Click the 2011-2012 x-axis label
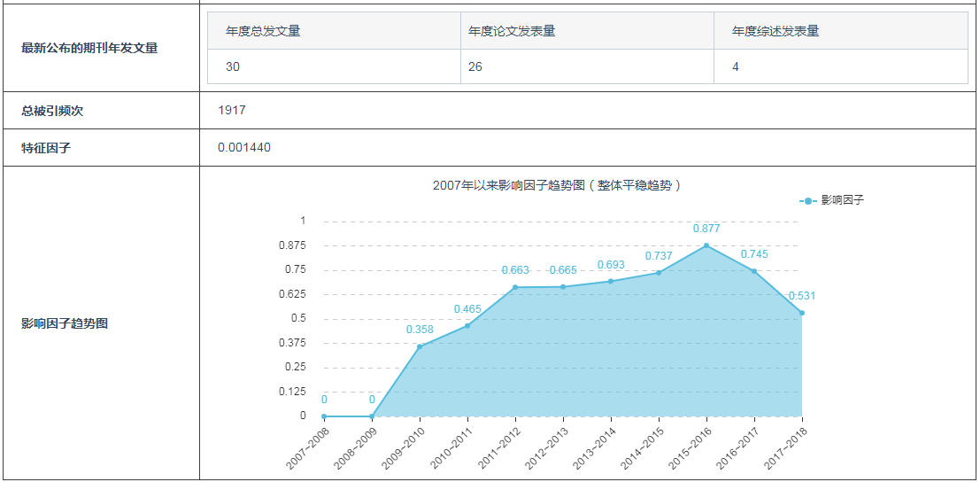 [498, 448]
